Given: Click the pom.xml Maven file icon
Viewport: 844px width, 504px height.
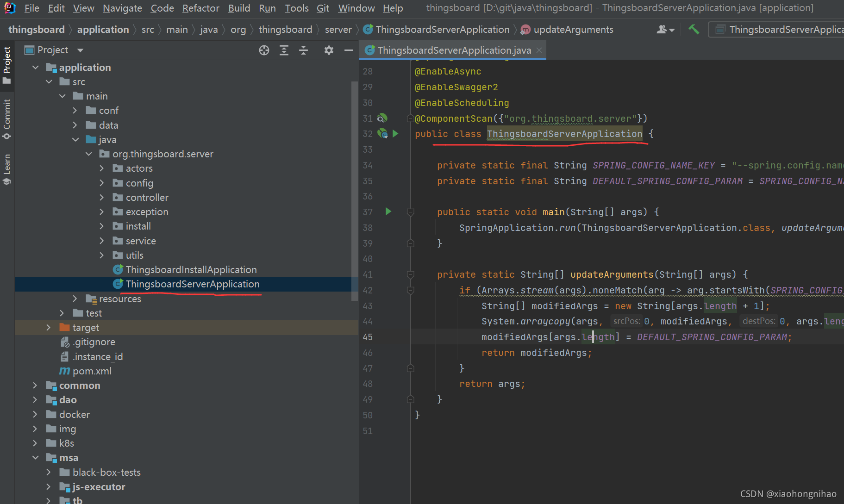Looking at the screenshot, I should tap(65, 371).
